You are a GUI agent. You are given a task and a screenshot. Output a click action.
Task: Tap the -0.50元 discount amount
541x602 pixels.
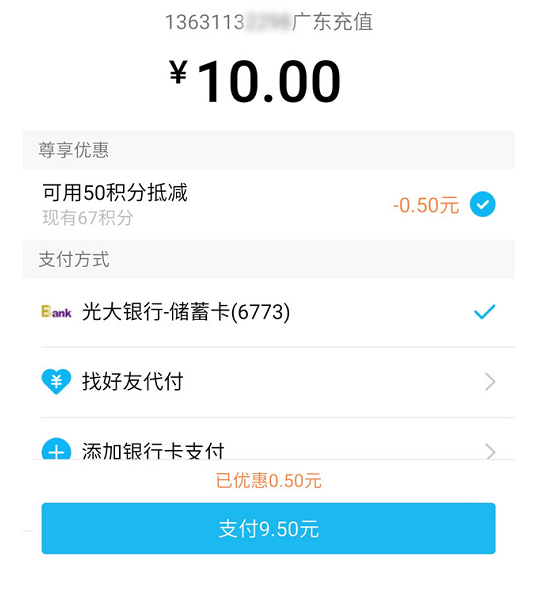pos(426,205)
